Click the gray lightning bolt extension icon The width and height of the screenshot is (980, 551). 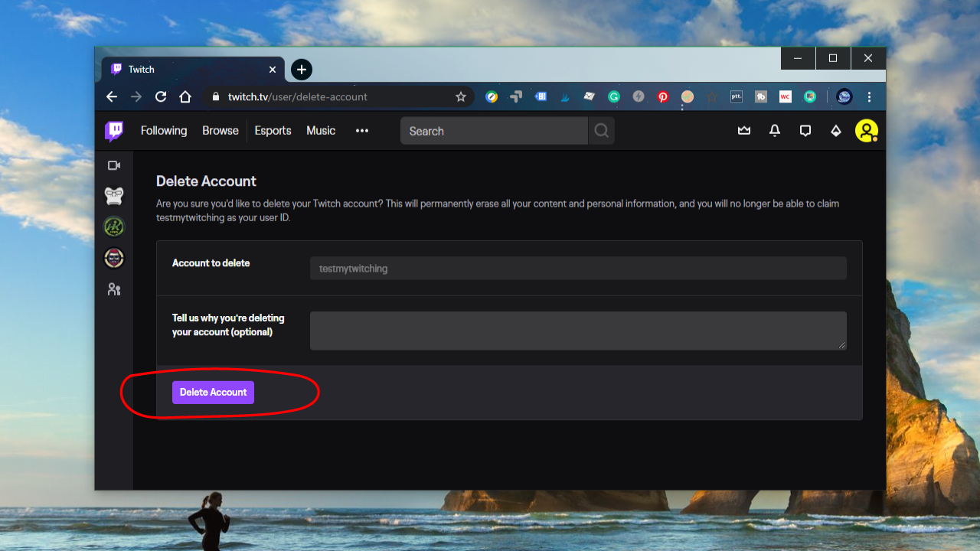point(639,97)
